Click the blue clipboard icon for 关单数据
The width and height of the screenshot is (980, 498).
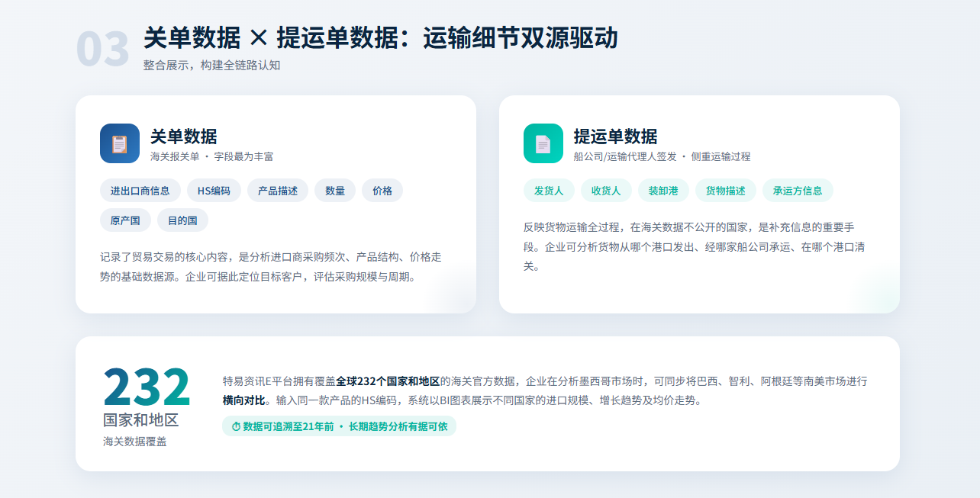point(120,143)
